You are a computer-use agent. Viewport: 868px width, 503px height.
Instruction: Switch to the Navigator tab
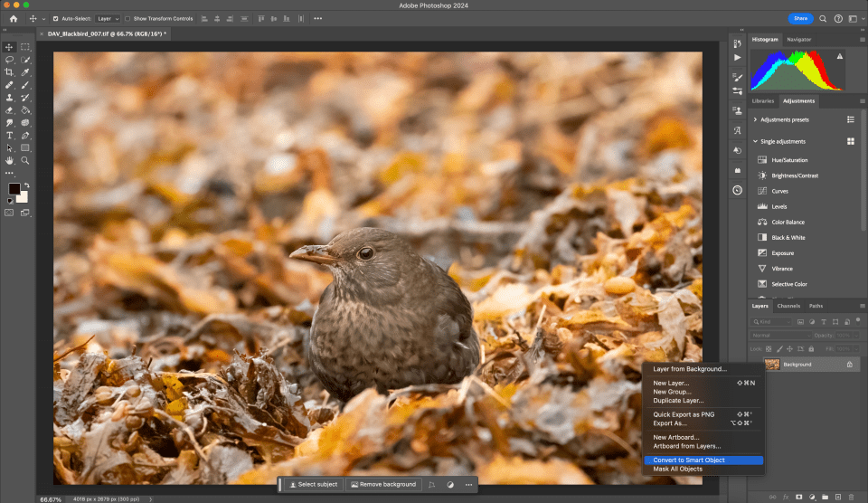point(798,39)
